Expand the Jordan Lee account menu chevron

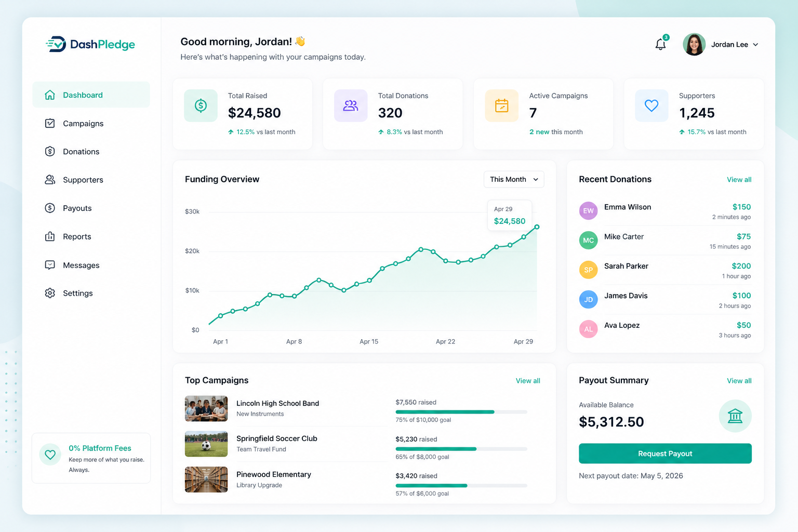pos(755,45)
